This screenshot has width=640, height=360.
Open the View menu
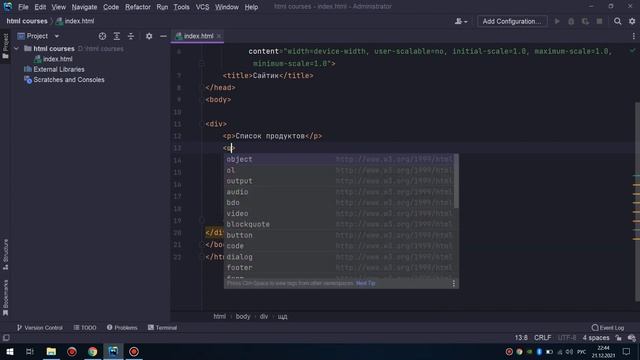tap(58, 7)
